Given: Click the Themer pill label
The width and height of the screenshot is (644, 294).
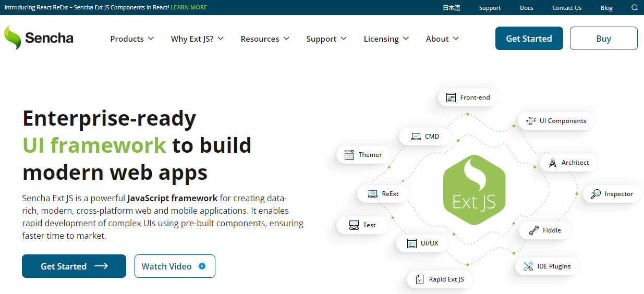Looking at the screenshot, I should point(370,155).
